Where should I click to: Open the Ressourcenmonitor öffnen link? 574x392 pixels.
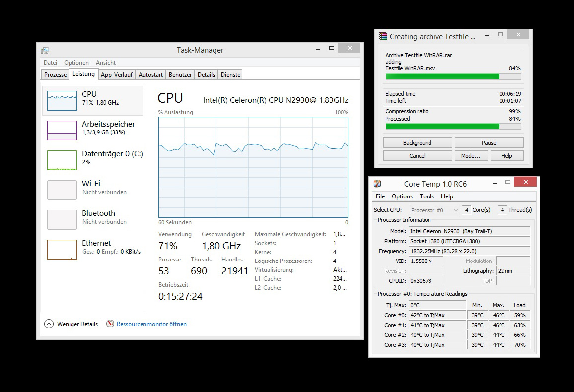click(151, 324)
